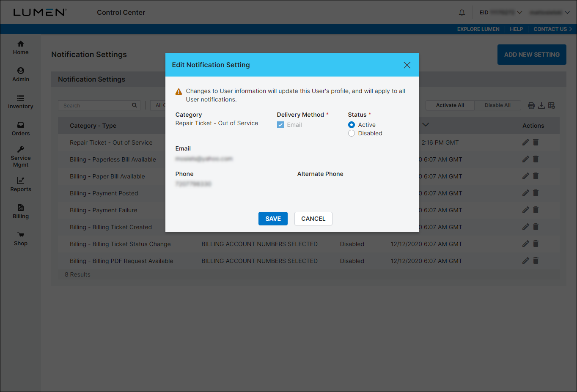Click the blurred Phone value field

click(193, 184)
